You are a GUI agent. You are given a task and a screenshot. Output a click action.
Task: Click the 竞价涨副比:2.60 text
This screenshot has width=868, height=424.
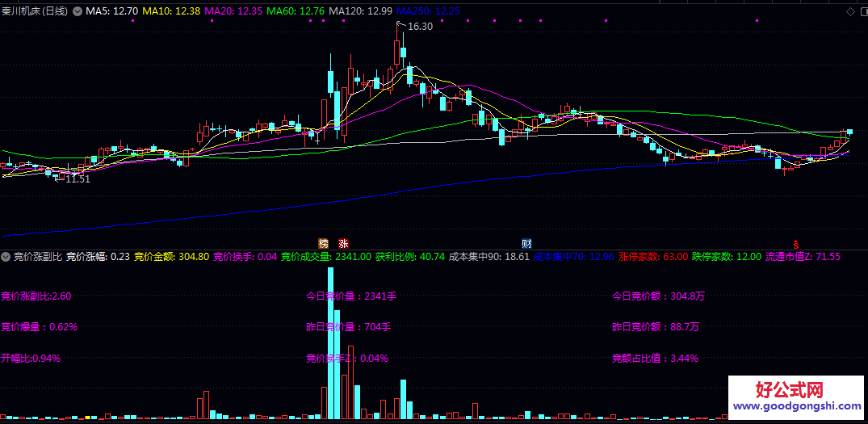pos(36,296)
